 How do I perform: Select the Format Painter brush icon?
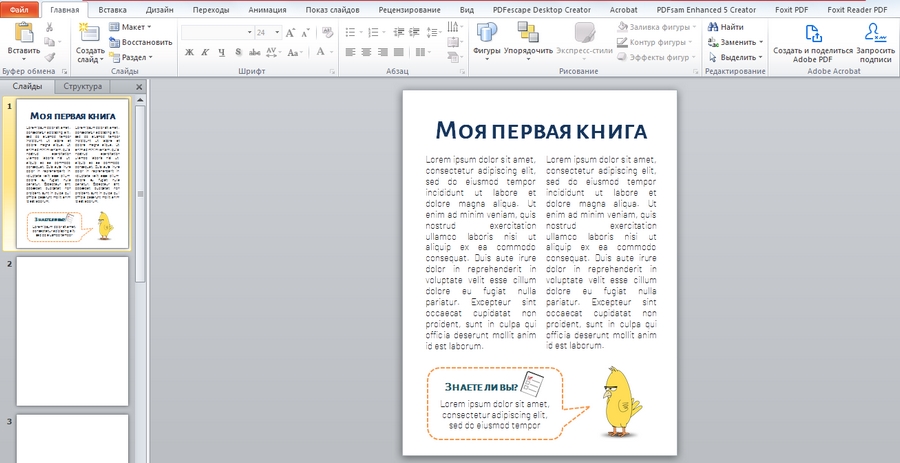[50, 57]
